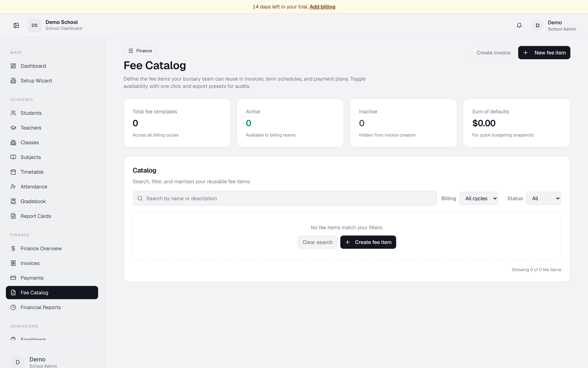The height and width of the screenshot is (368, 588).
Task: Select Invoices in Finance menu
Action: click(52, 263)
